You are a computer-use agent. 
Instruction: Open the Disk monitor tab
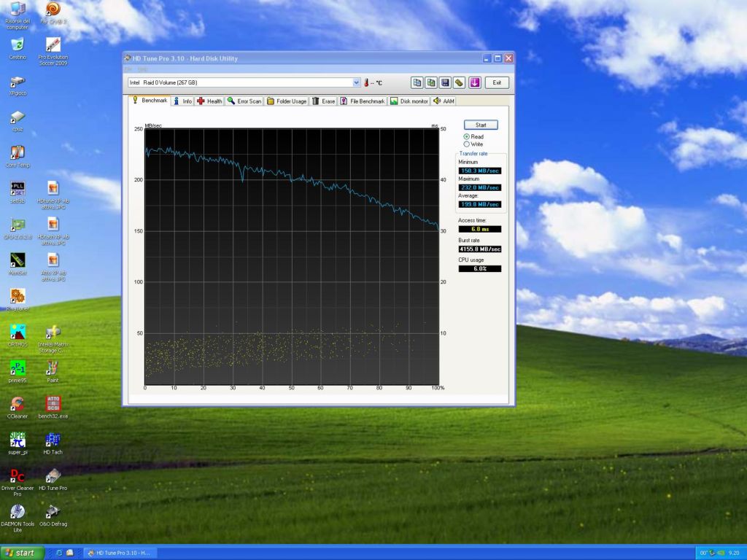point(409,101)
